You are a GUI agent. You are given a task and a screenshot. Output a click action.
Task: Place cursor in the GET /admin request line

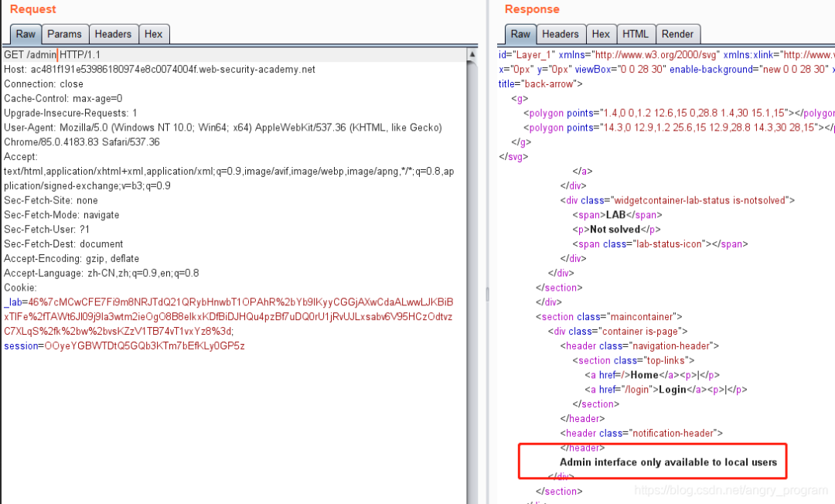point(53,55)
